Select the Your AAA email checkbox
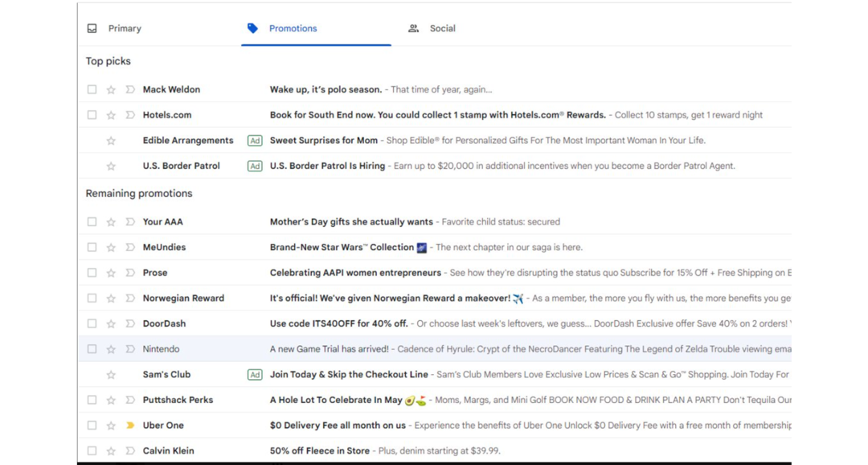Screen dimensions: 868x465 pyautogui.click(x=92, y=221)
